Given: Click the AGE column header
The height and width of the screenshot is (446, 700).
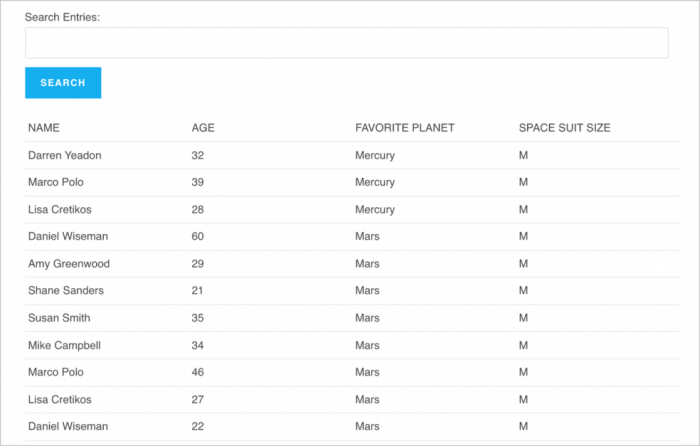Looking at the screenshot, I should pos(203,128).
